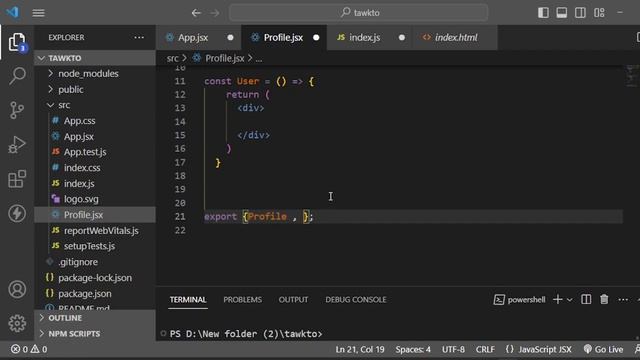This screenshot has height=360, width=640.
Task: Open logo.svg in the explorer
Action: click(95, 199)
